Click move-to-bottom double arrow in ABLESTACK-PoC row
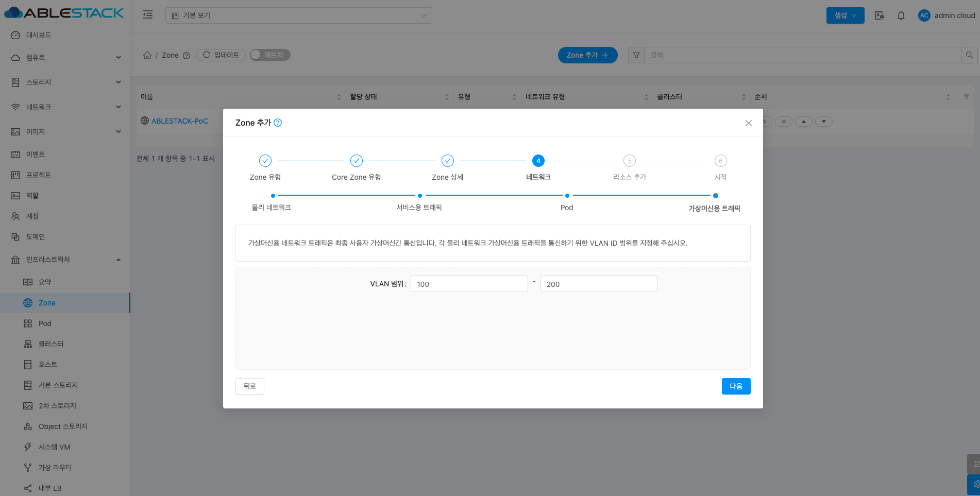Viewport: 980px width, 496px height. [x=784, y=122]
